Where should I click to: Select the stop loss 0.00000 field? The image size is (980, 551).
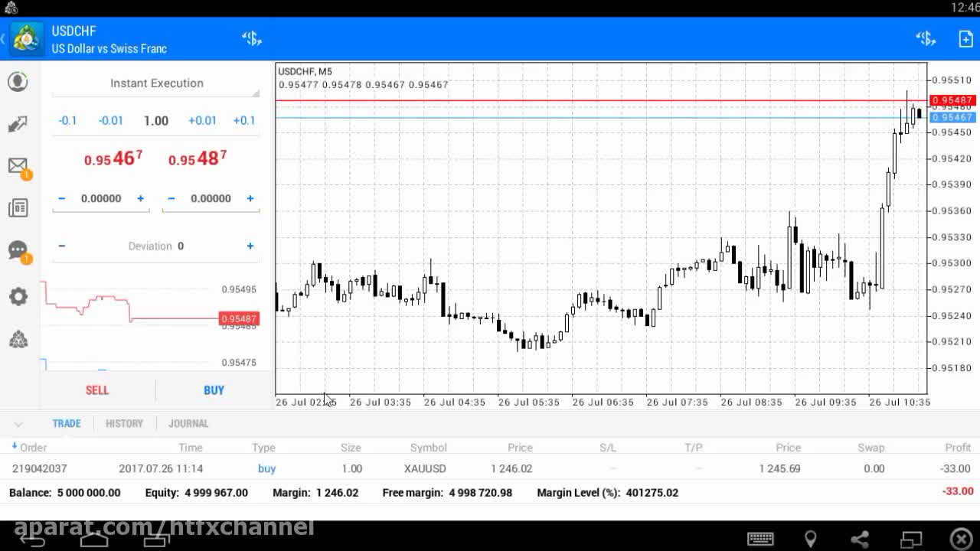point(101,198)
